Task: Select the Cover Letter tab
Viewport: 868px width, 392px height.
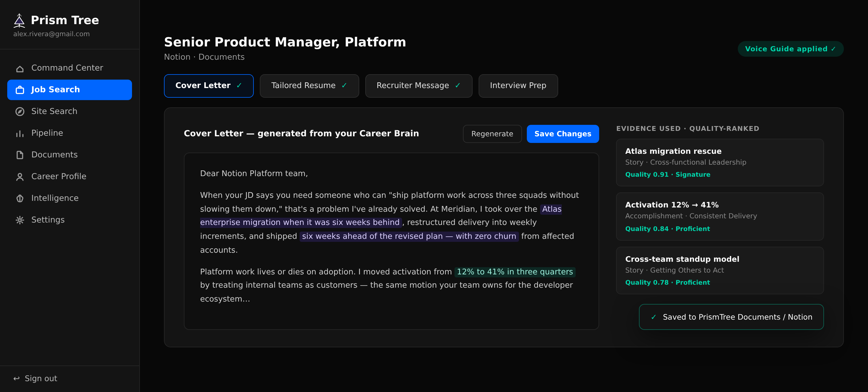Action: click(x=209, y=86)
